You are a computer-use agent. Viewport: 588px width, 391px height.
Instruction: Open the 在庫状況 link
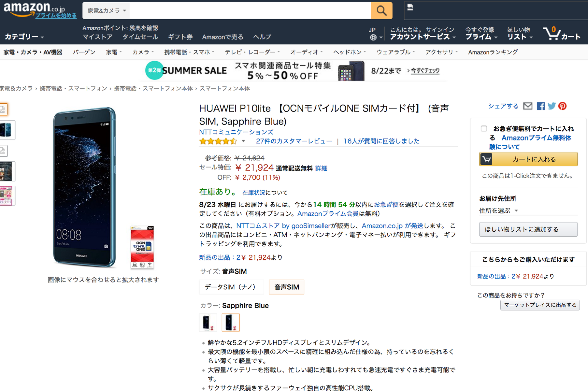point(253,193)
